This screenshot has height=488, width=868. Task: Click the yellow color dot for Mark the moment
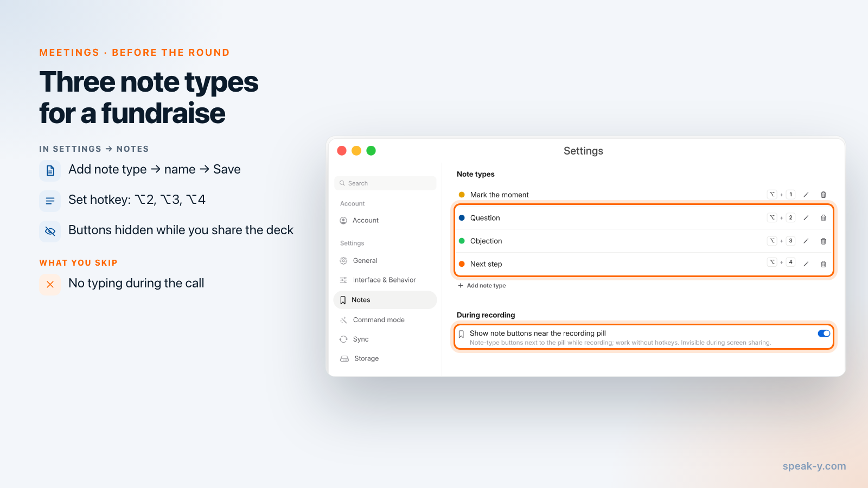point(462,195)
